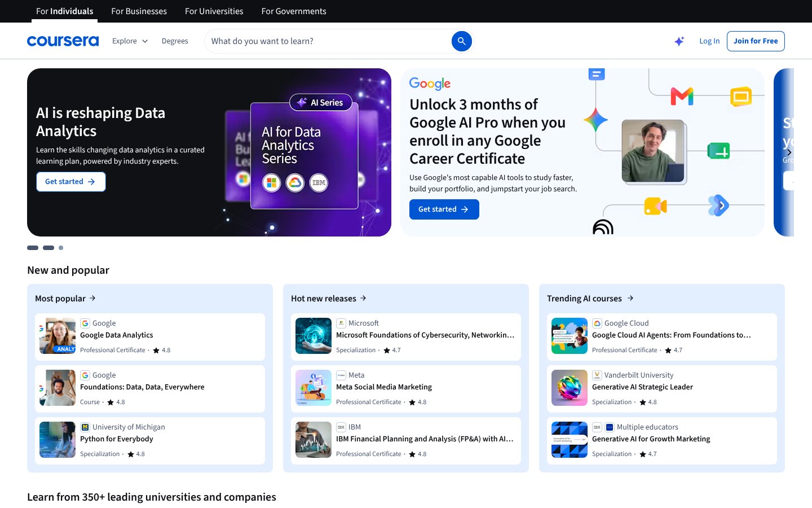Open the AI sparkle assistant icon
This screenshot has height=508, width=812.
coord(679,41)
